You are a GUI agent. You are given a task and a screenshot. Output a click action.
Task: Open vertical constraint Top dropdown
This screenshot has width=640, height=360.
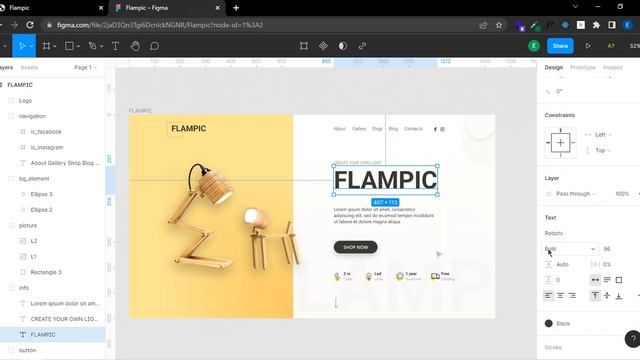602,150
